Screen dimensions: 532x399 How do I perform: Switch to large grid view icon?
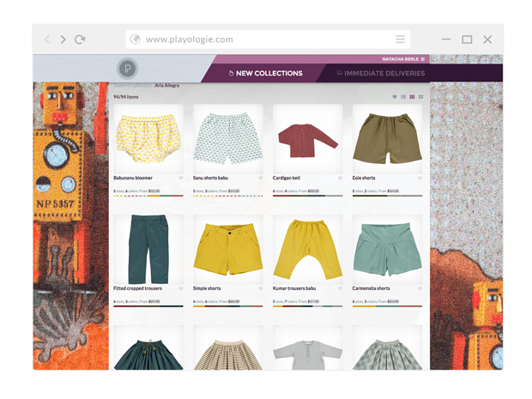(x=420, y=97)
